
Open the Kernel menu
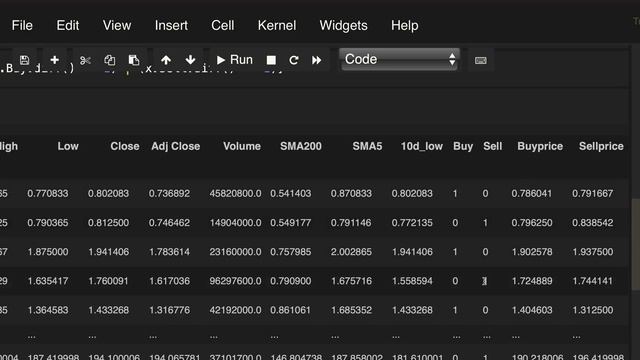(277, 25)
